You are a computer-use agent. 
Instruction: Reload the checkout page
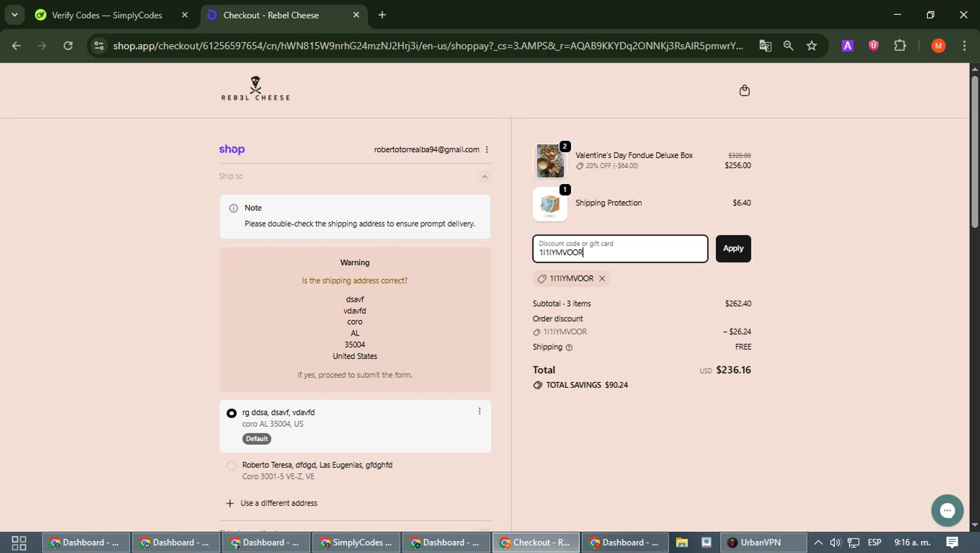click(68, 46)
